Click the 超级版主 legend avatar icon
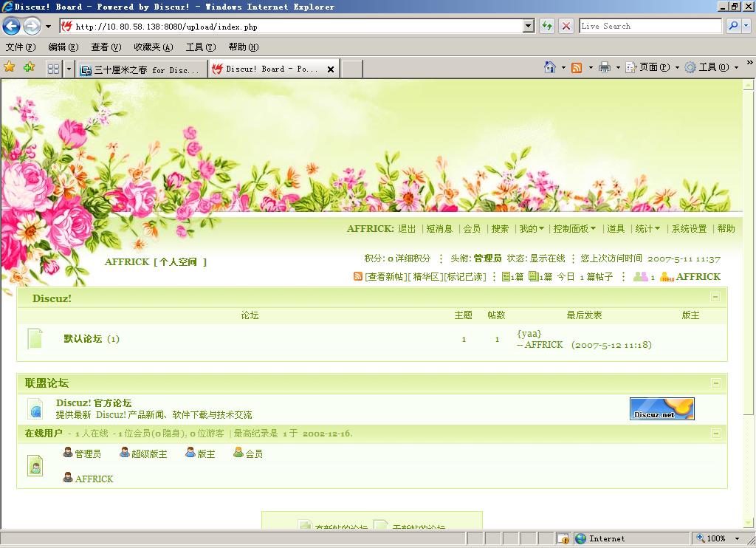The height and width of the screenshot is (548, 756). [124, 453]
